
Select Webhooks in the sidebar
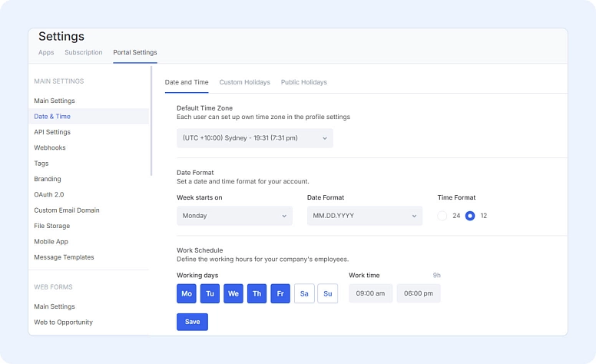pos(50,147)
